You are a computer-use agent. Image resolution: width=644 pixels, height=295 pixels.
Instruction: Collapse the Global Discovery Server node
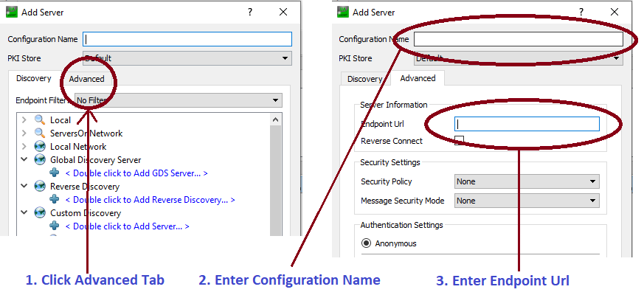tap(24, 159)
